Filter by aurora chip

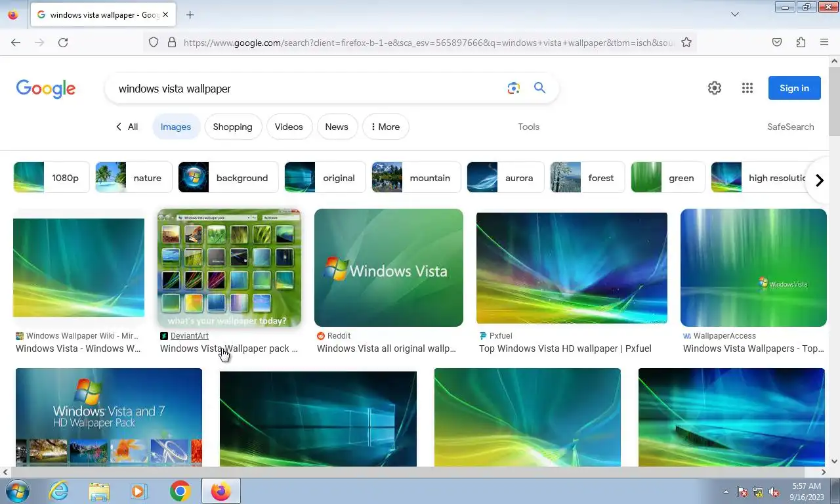coord(505,178)
